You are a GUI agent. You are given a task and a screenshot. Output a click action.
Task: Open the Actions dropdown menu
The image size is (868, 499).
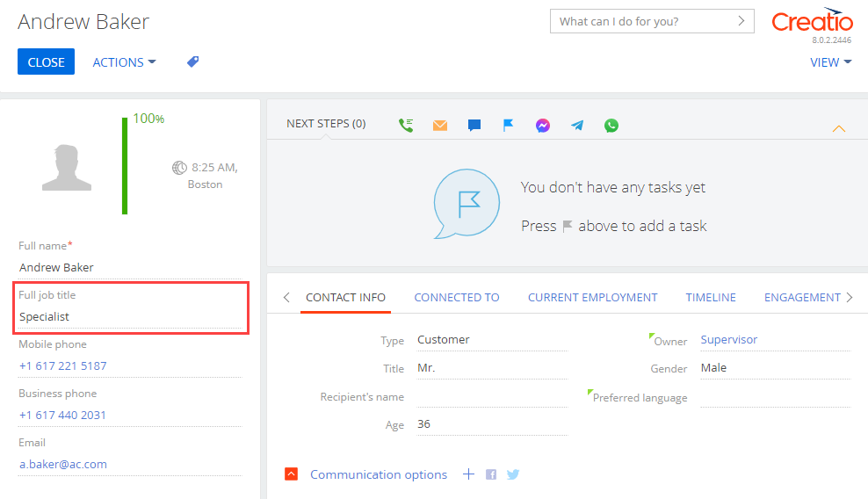[124, 62]
